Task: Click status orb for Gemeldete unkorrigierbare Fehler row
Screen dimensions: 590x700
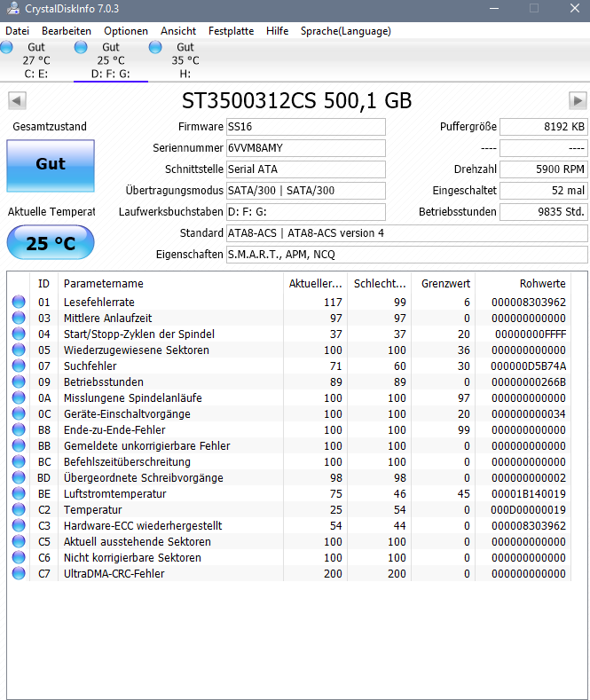Action: (19, 445)
